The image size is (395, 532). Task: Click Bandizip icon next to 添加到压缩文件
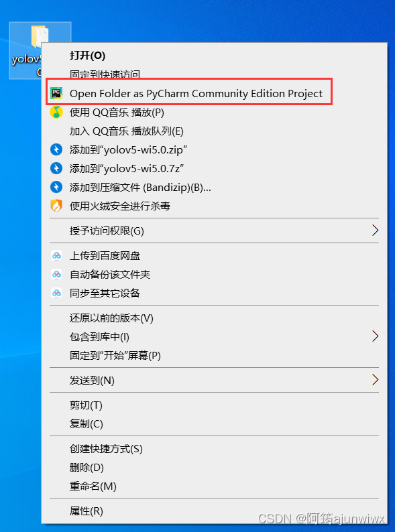point(56,187)
